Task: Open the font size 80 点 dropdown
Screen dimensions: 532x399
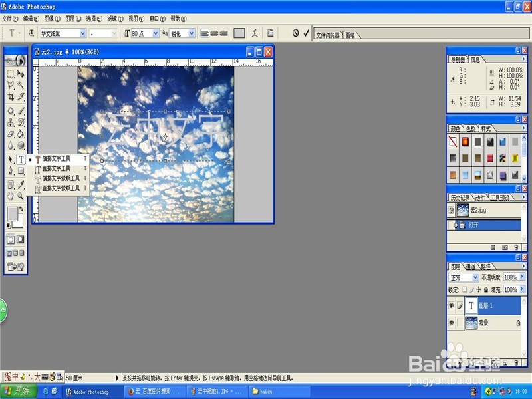Action: pyautogui.click(x=156, y=33)
